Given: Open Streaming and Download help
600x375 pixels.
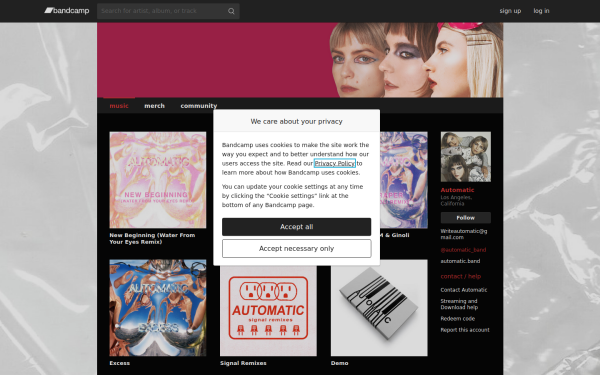Looking at the screenshot, I should pyautogui.click(x=459, y=304).
